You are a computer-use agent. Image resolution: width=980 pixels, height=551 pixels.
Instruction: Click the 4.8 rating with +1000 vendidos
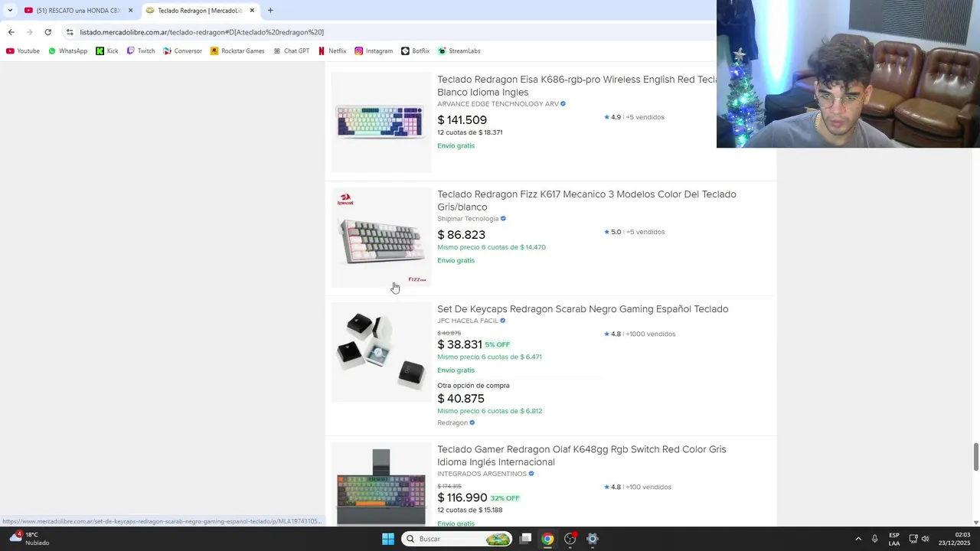click(639, 334)
